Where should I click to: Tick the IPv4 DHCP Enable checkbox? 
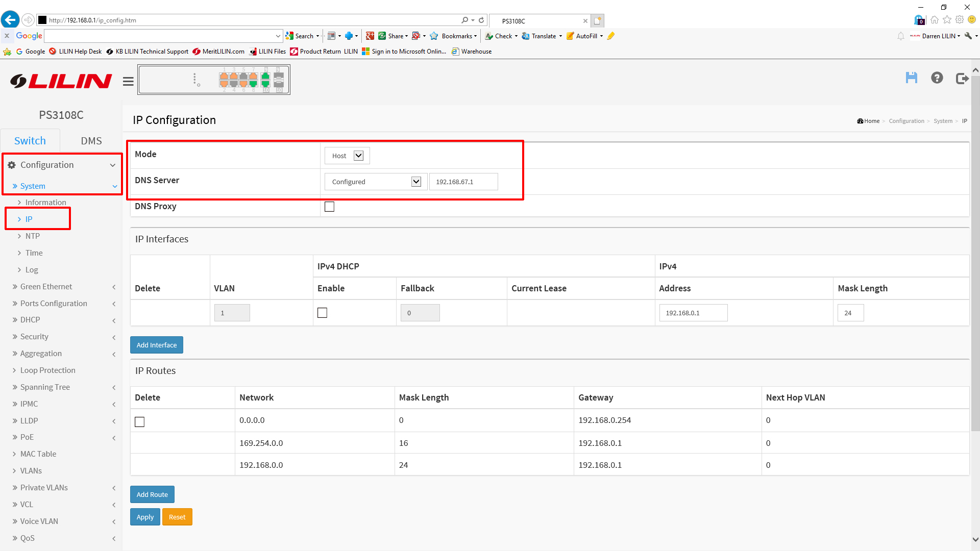322,313
